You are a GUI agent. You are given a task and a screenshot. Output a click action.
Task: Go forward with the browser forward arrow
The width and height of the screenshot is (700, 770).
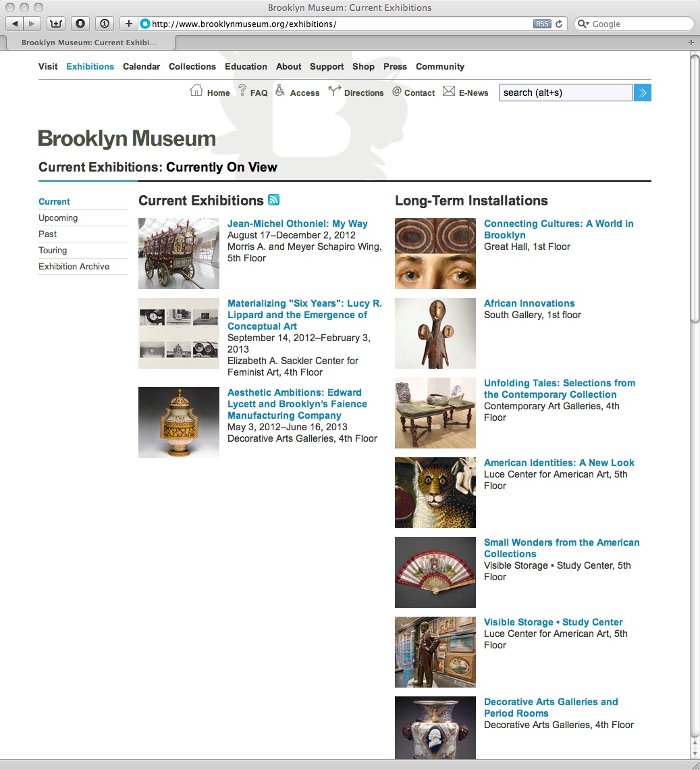[x=32, y=24]
